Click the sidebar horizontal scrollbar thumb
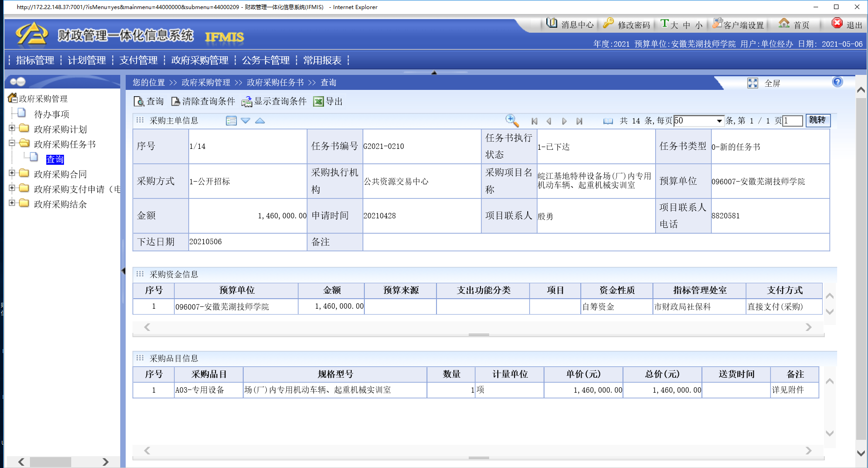868x468 pixels. [x=50, y=462]
